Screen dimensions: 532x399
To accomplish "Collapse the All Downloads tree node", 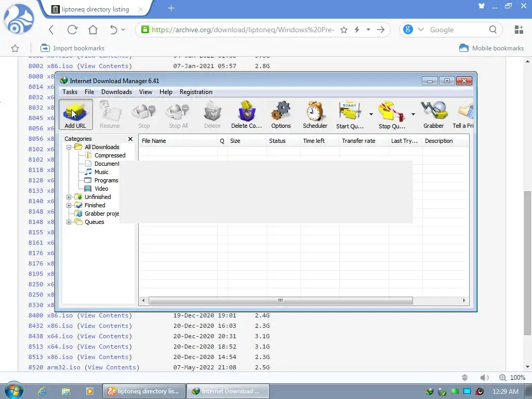I will 69,147.
